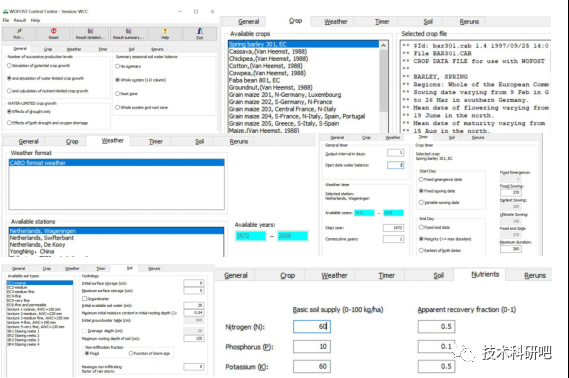Select the Reruns tab in the main window
569x378 pixels.
157,49
